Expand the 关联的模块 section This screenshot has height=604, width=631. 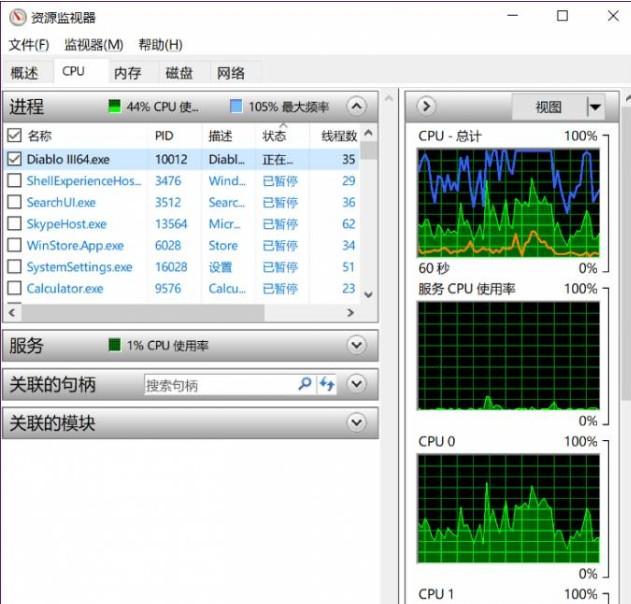click(356, 423)
